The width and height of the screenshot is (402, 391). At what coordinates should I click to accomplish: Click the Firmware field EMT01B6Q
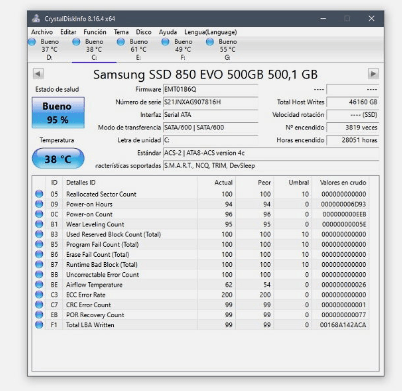pyautogui.click(x=210, y=89)
